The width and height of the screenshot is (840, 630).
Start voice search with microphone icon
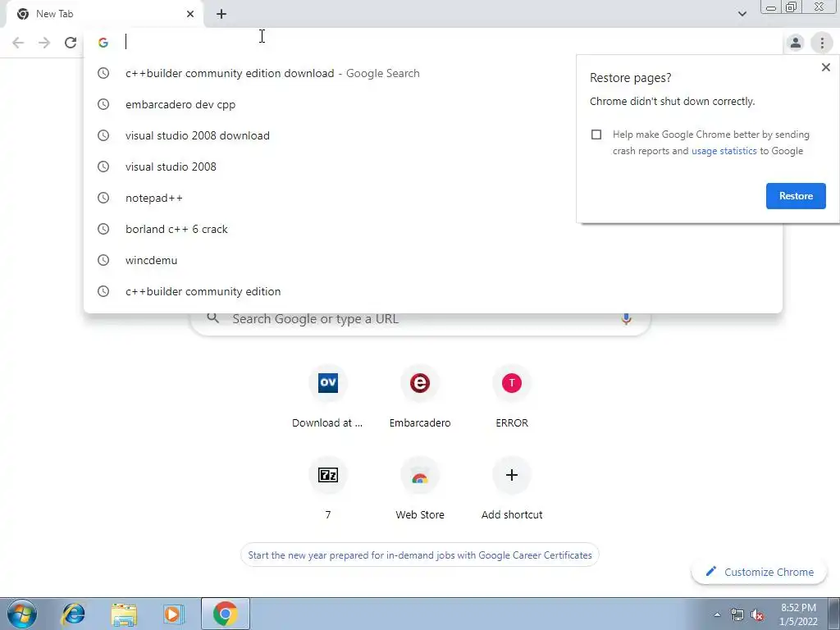pyautogui.click(x=626, y=319)
